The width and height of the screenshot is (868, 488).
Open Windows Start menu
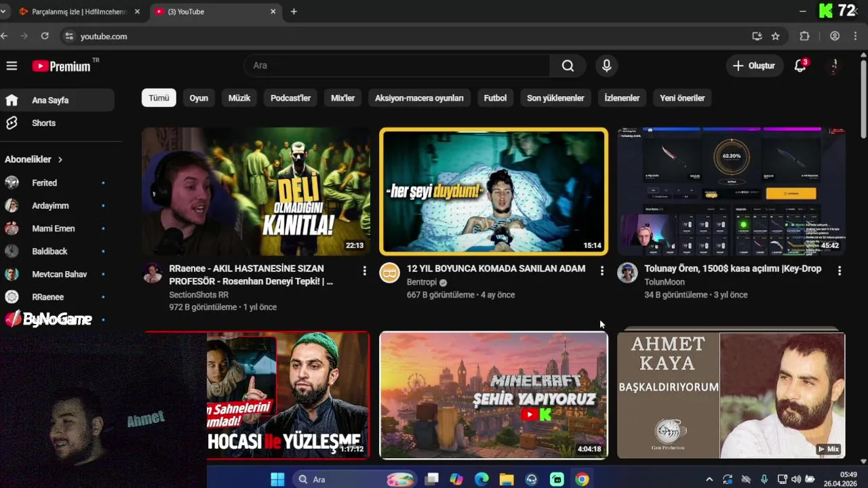click(277, 479)
